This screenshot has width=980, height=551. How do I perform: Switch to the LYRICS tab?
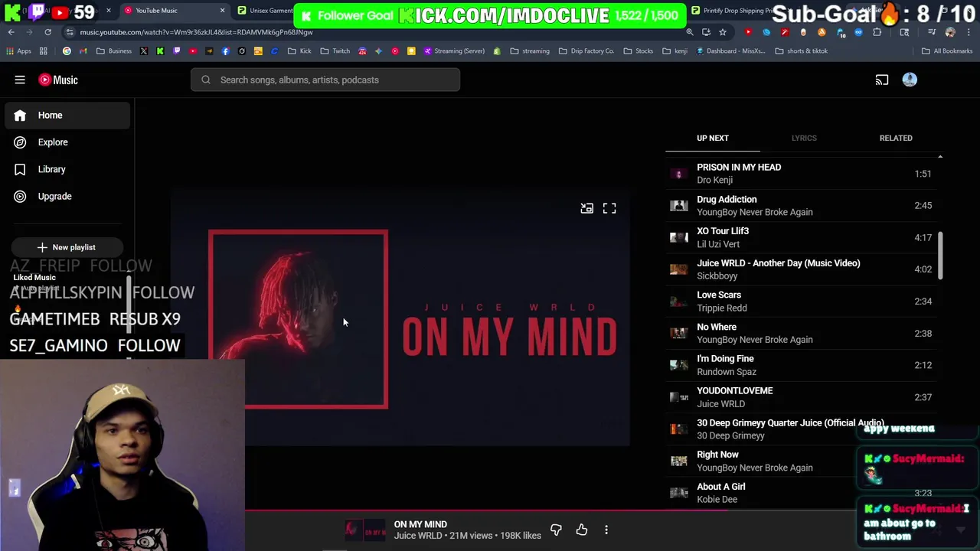(804, 138)
